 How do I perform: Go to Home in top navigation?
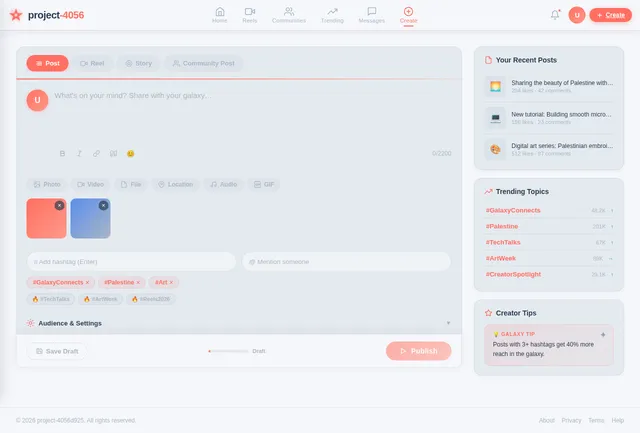click(219, 14)
